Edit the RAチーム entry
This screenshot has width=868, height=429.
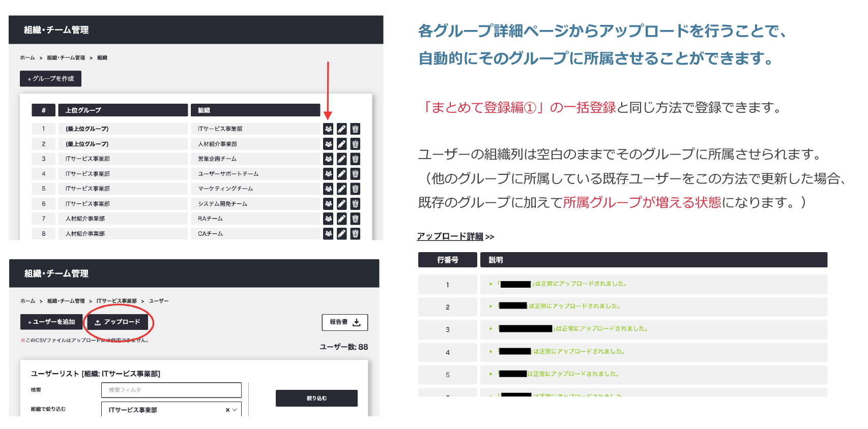[x=342, y=219]
